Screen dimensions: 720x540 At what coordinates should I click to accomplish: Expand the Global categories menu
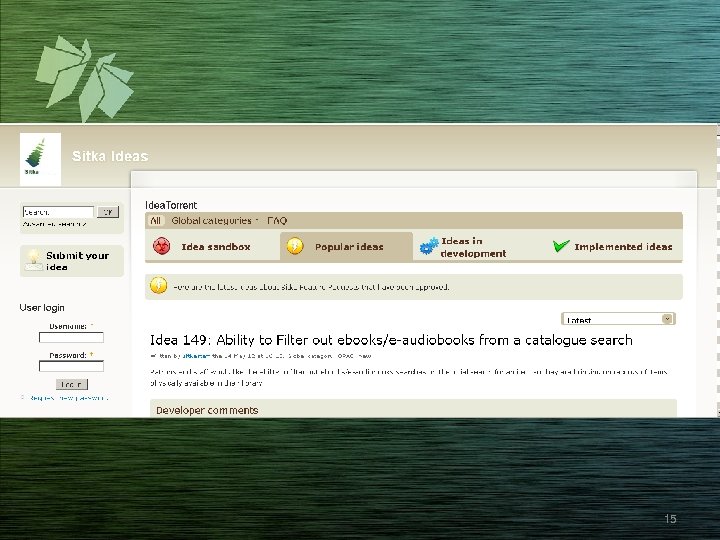[214, 221]
